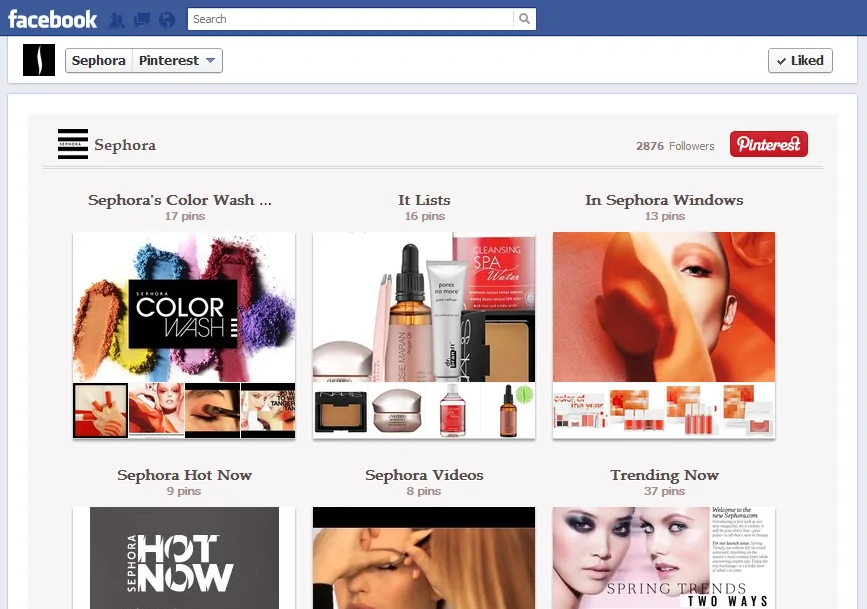This screenshot has height=609, width=867.
Task: Click the red spa water bottle thumbnail
Action: (x=452, y=410)
